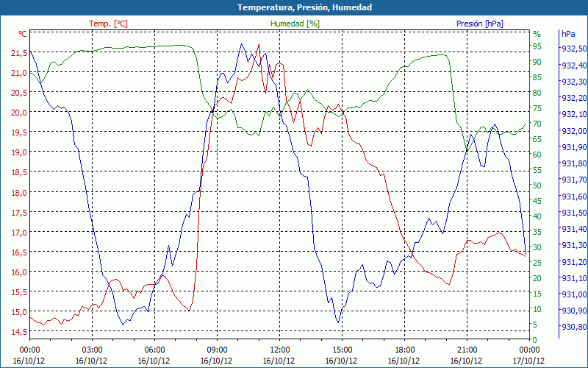Screen dimensions: 588x368
Task: Click the 932,20 pressure axis value
Action: (574, 98)
